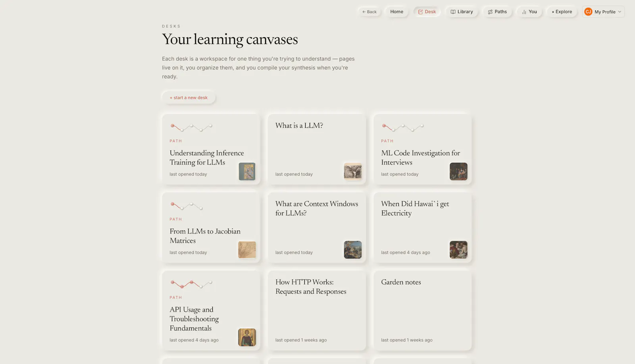Click the 'Your learning canvases' heading
The height and width of the screenshot is (364, 635).
(x=230, y=40)
